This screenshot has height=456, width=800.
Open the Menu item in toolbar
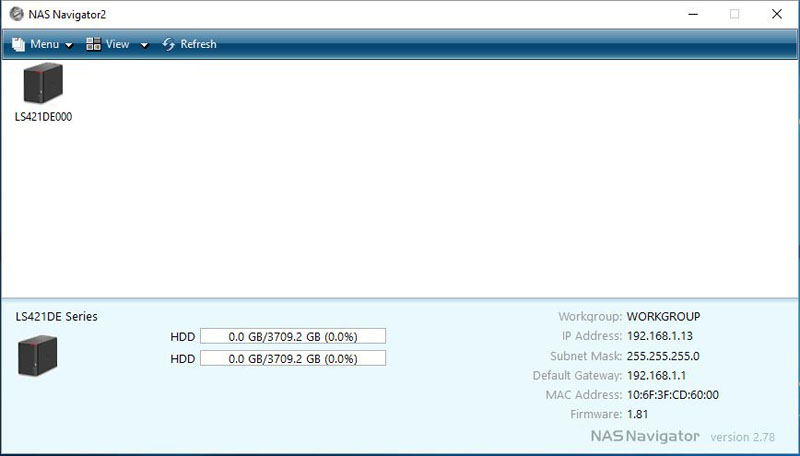pos(44,44)
